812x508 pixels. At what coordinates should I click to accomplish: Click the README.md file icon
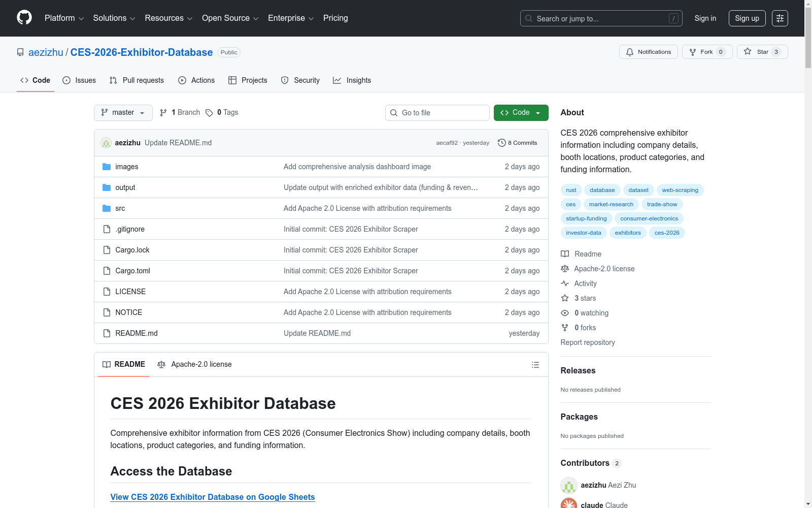pyautogui.click(x=107, y=333)
